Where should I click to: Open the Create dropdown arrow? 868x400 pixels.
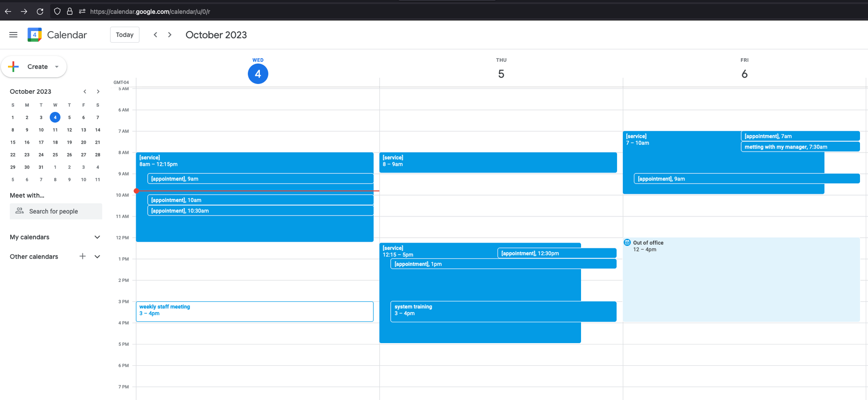(x=57, y=67)
